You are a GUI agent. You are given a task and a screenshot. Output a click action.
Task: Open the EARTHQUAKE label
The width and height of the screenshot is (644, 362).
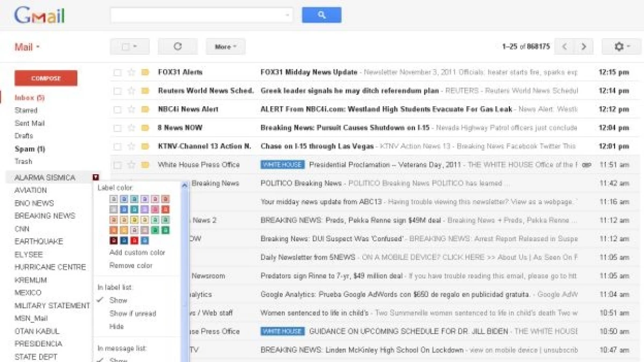point(39,241)
